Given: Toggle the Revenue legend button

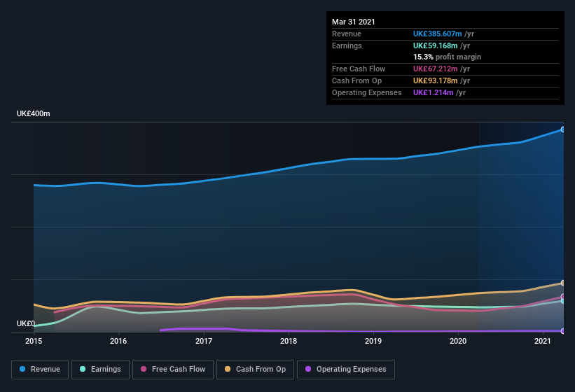Looking at the screenshot, I should click(x=40, y=370).
